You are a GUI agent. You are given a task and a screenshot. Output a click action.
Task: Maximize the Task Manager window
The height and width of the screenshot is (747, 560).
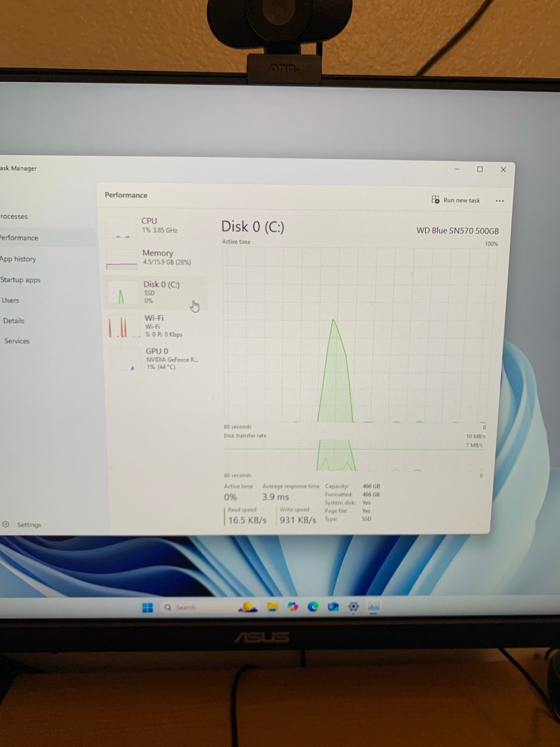(x=480, y=169)
